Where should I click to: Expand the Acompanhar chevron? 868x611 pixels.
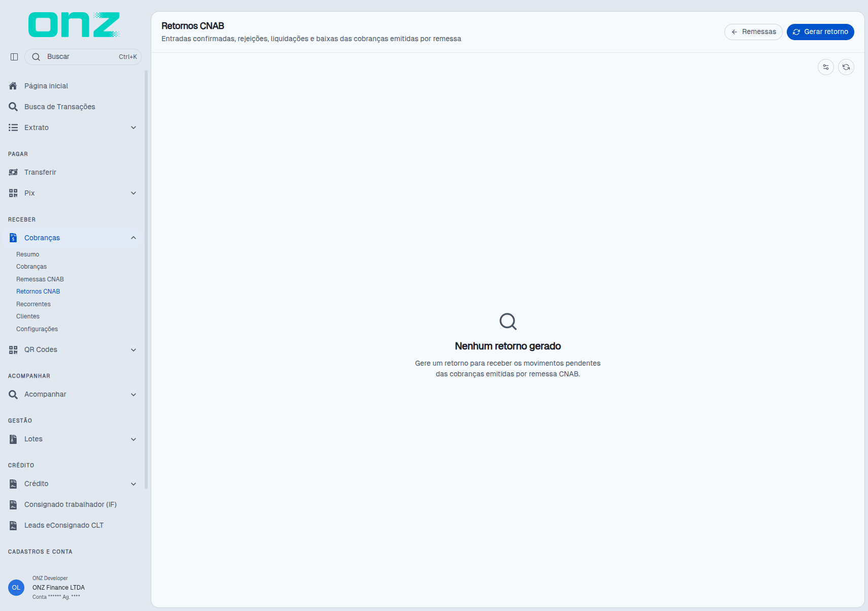click(133, 394)
